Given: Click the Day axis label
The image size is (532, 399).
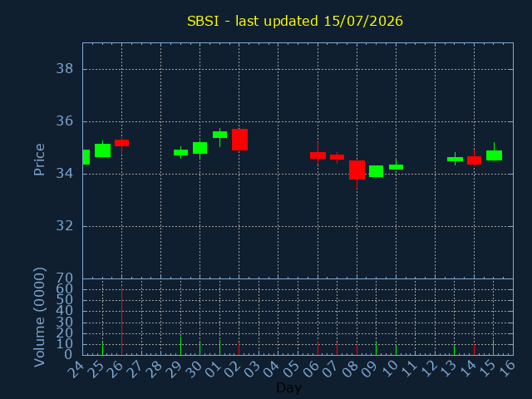Looking at the screenshot, I should (x=288, y=387).
